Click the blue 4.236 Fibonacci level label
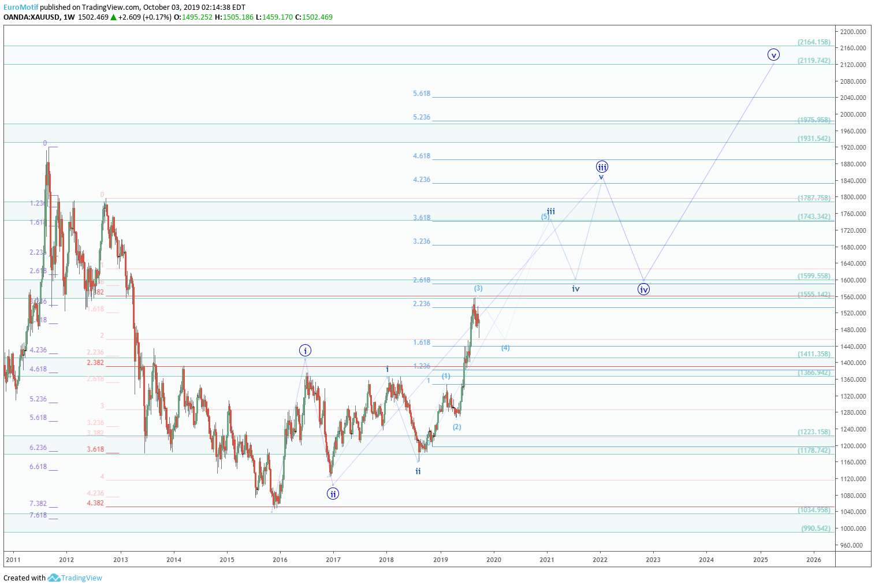 422,180
